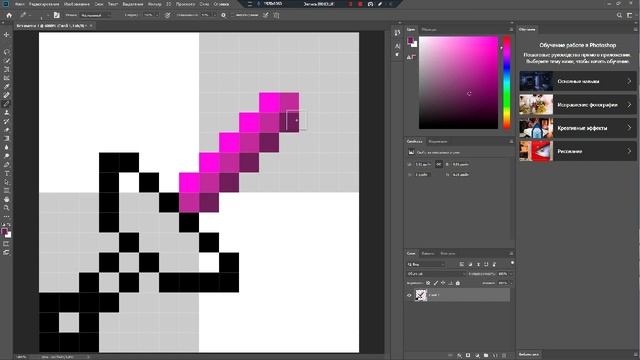Open the layer kind filter dropdown
This screenshot has width=640, height=360.
(426, 264)
